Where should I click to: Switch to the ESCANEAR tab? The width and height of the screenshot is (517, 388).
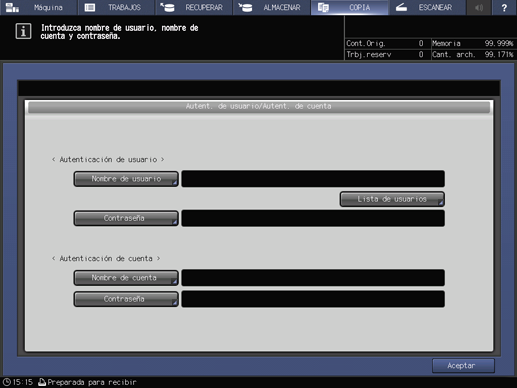[x=427, y=7]
